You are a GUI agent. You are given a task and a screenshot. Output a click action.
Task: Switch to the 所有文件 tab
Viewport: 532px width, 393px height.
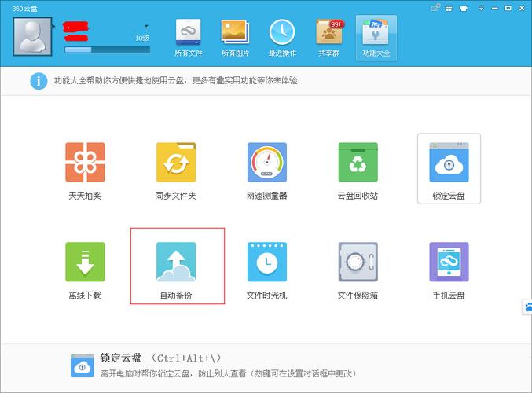pos(189,38)
